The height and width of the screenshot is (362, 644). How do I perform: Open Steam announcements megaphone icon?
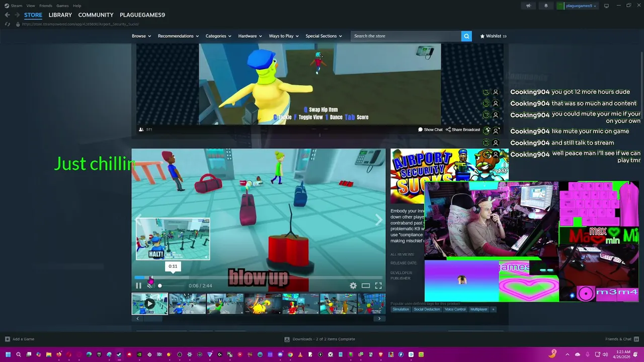[x=528, y=6]
